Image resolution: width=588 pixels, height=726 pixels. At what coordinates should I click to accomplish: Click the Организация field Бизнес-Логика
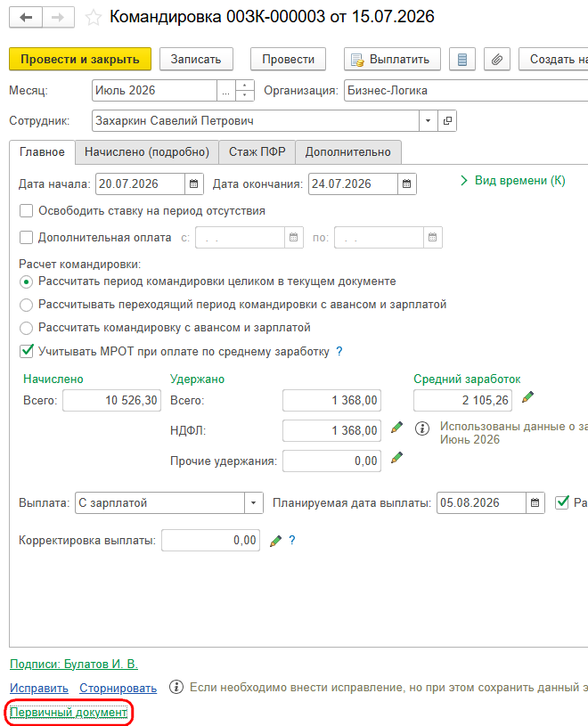click(x=466, y=91)
